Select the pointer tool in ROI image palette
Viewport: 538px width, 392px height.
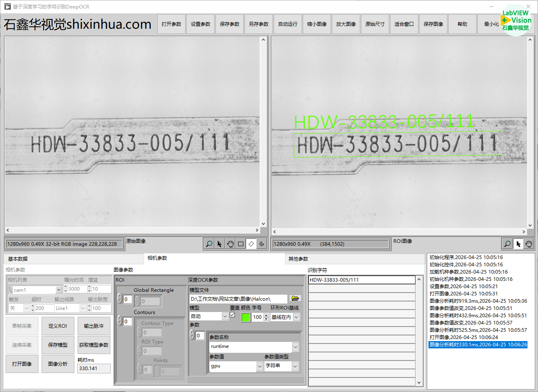(x=518, y=244)
